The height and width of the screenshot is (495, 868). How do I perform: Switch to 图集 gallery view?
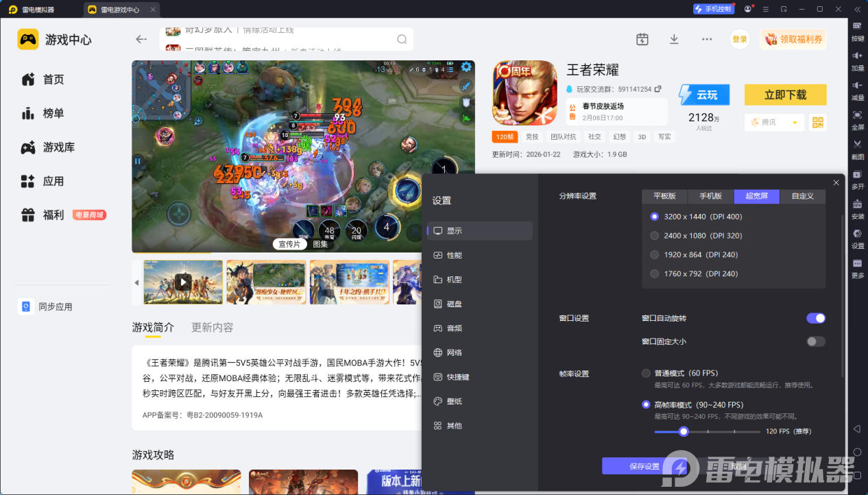coord(320,244)
